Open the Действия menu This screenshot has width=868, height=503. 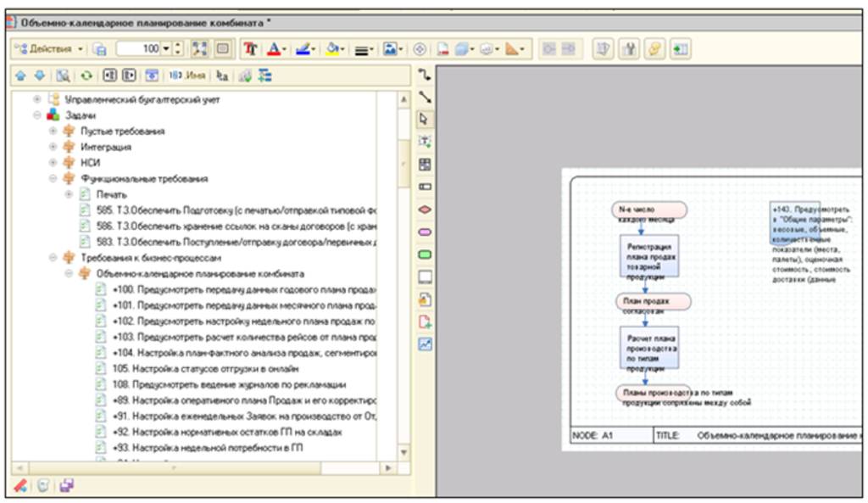pos(48,49)
